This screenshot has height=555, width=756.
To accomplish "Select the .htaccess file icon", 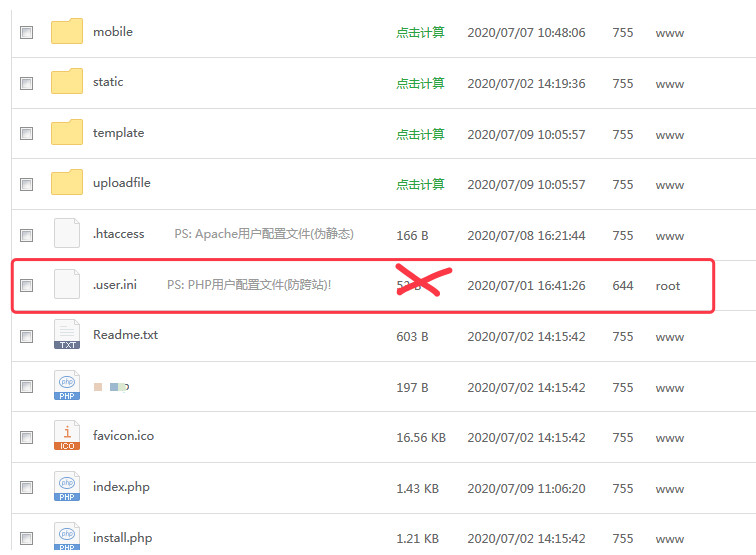I will [67, 234].
